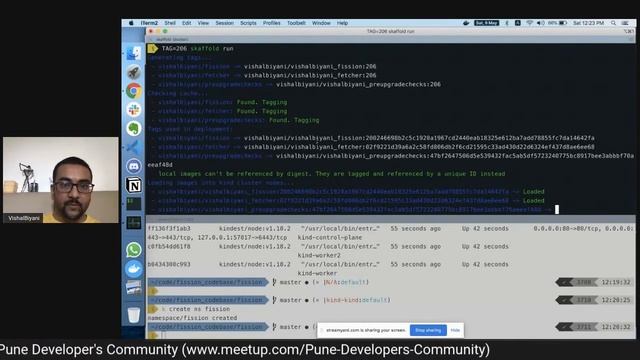Open the iTerm2 application menu
The height and width of the screenshot is (360, 640).
click(149, 23)
